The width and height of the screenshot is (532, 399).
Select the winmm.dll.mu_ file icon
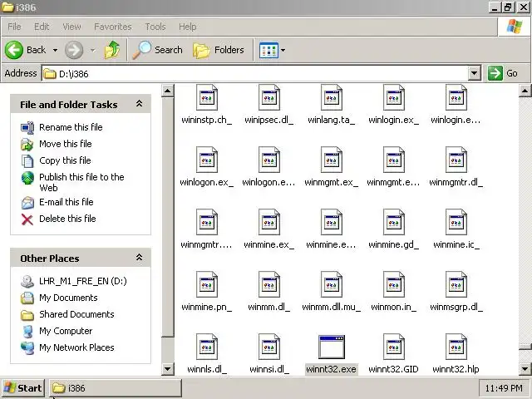(332, 284)
